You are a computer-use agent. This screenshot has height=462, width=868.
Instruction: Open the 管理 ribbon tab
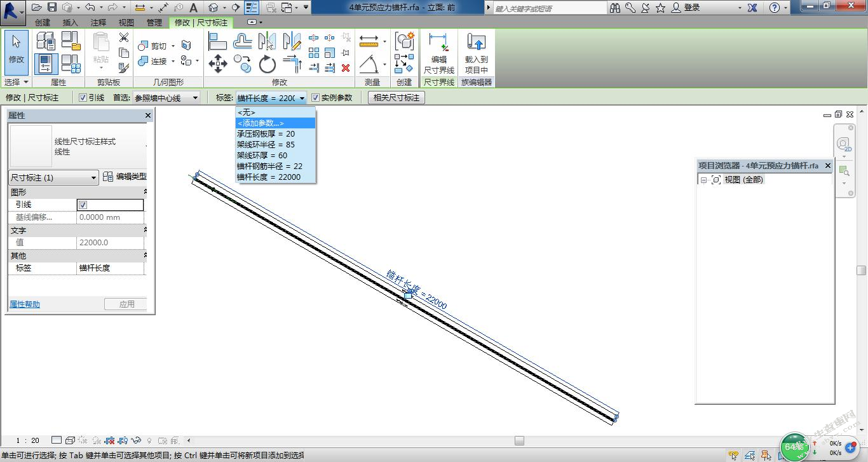[154, 22]
